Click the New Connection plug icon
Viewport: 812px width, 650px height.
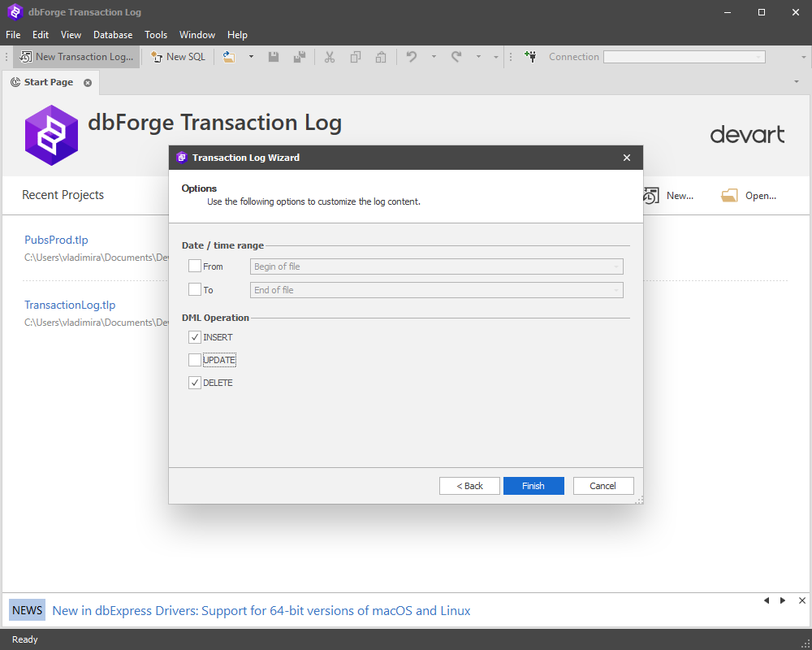click(530, 57)
